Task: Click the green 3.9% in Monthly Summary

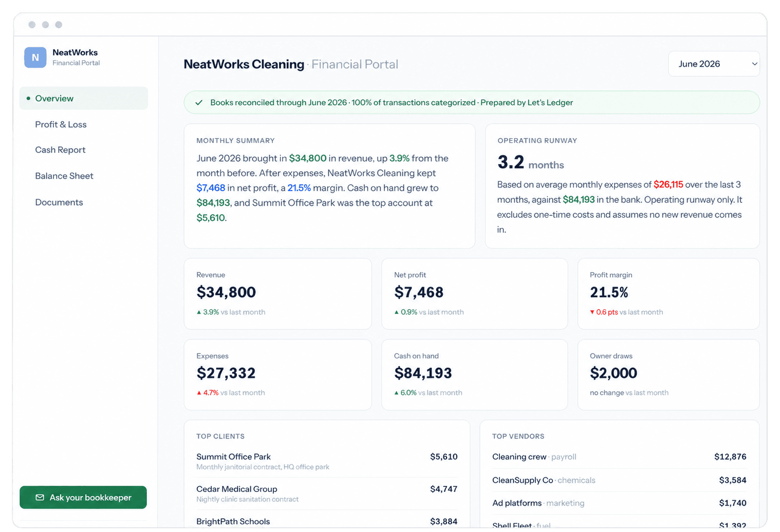Action: 399,158
